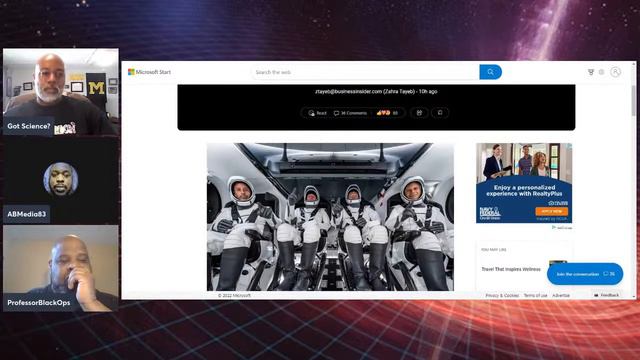Click the scrollbar down arrow
Image resolution: width=640 pixels, height=360 pixels.
633,297
